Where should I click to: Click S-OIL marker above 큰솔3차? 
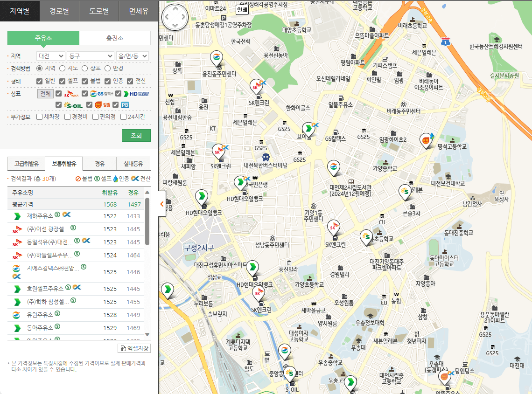pos(405,193)
